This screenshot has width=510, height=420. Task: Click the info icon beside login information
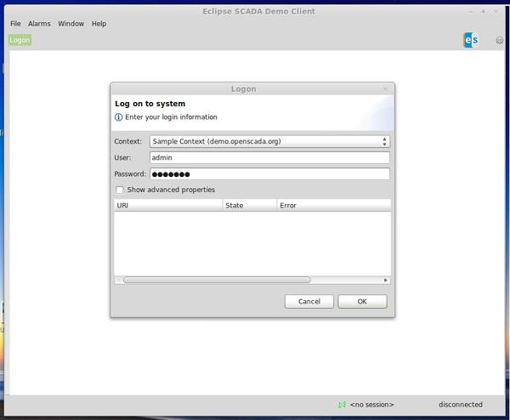coord(118,117)
